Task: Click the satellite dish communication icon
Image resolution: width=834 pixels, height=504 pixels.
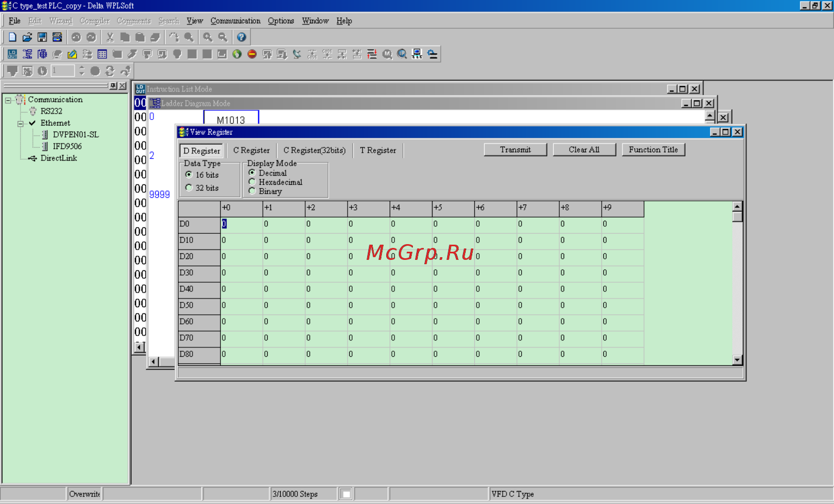Action: pyautogui.click(x=297, y=54)
